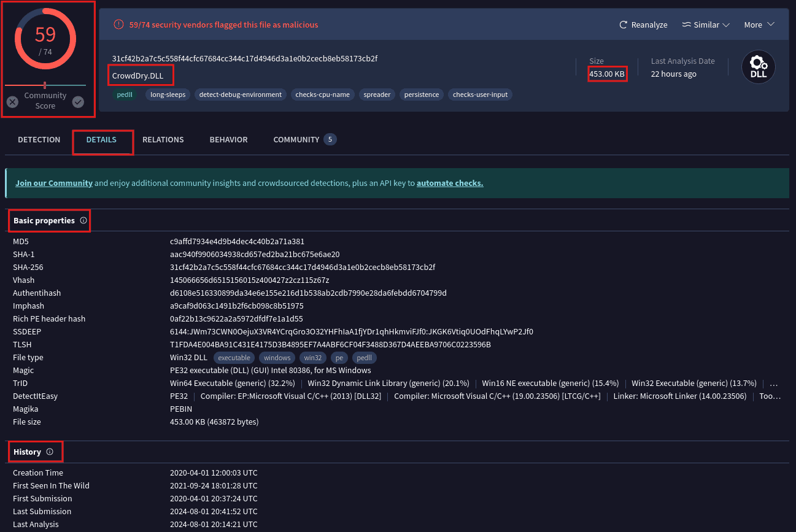Click the windows file type tag

pyautogui.click(x=277, y=358)
